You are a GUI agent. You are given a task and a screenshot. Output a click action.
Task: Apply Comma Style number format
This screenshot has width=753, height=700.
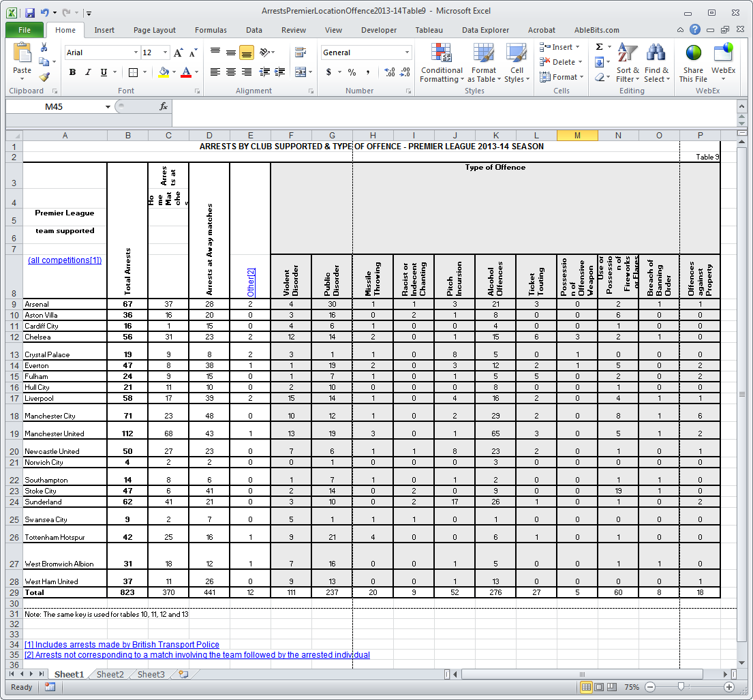point(368,72)
